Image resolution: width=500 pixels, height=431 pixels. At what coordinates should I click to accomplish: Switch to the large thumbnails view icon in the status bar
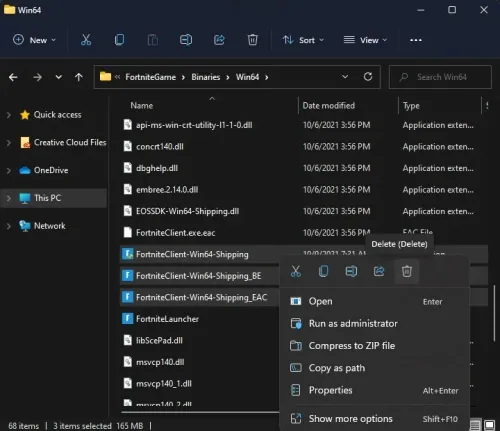click(489, 425)
